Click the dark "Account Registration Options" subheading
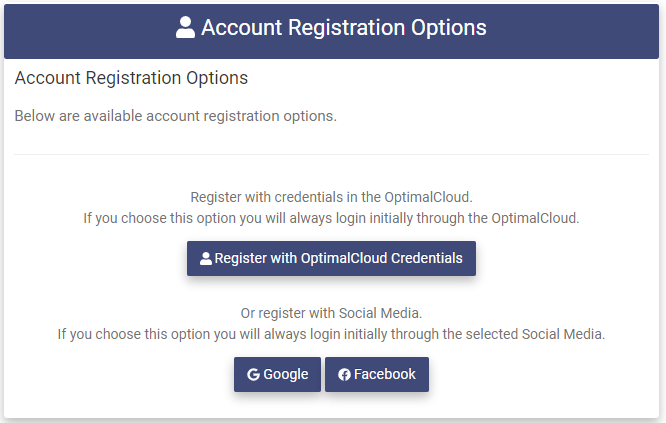This screenshot has width=666, height=423. click(x=131, y=77)
